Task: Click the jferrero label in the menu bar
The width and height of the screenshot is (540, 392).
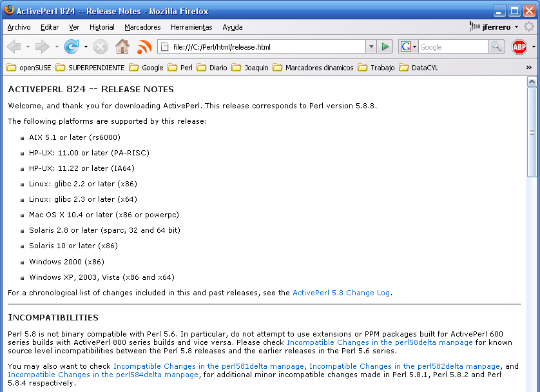Action: point(496,27)
